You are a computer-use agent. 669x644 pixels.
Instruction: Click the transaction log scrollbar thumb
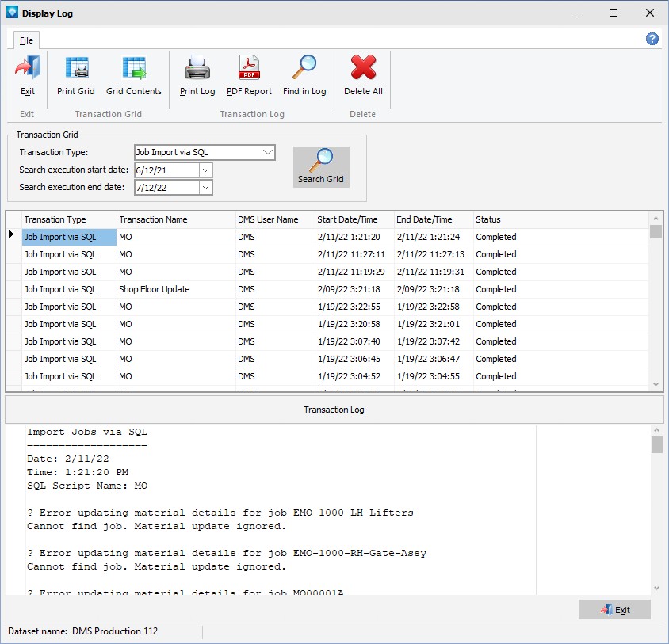(656, 445)
